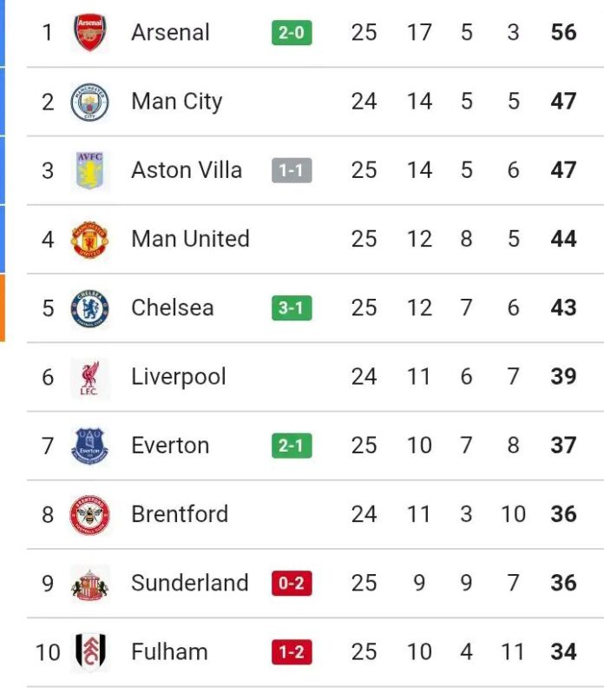
Task: Click the Everton crest
Action: (x=87, y=445)
